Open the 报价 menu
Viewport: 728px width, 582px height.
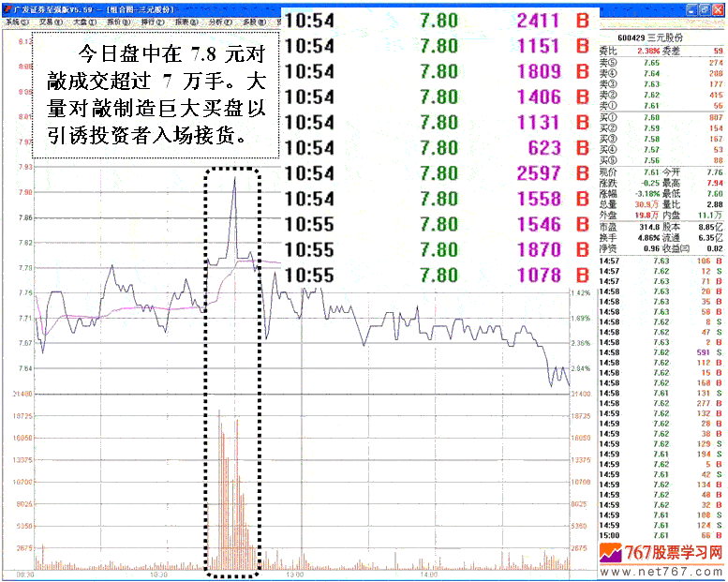(118, 20)
